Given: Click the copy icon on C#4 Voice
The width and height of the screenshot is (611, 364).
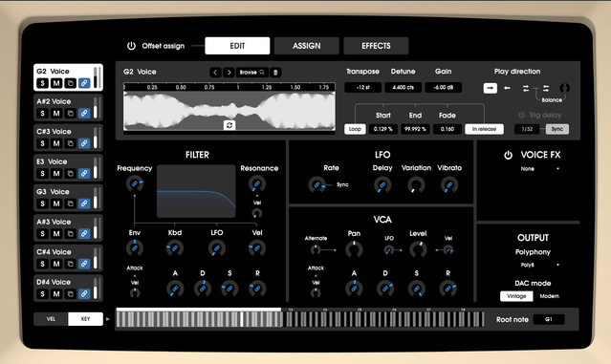Looking at the screenshot, I should pos(70,264).
